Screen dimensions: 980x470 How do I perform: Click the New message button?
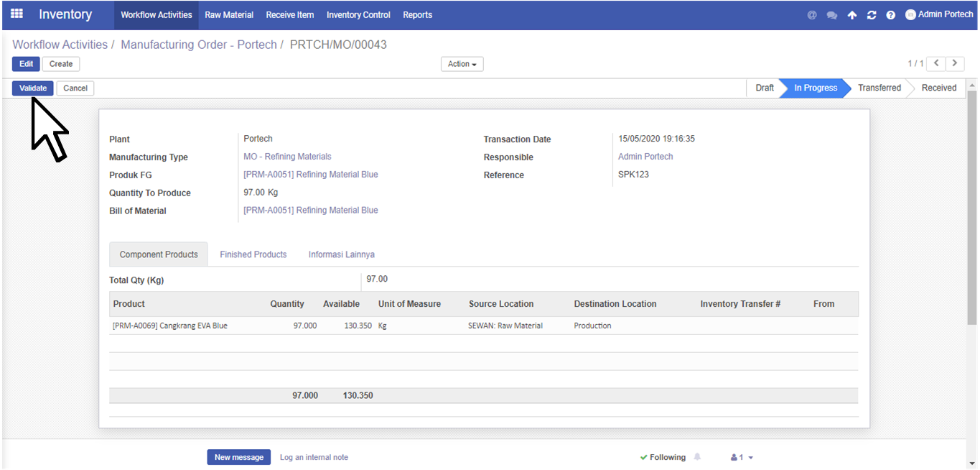(x=238, y=457)
